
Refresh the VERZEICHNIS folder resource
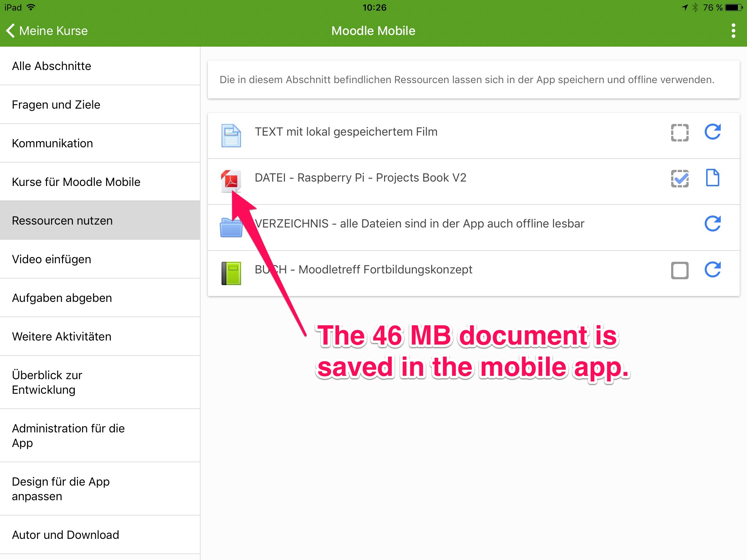[713, 224]
